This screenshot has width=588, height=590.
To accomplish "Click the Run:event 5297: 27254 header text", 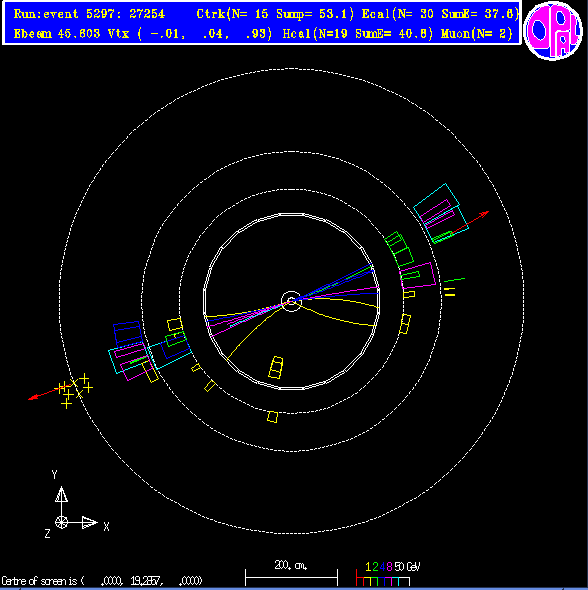I will tap(89, 14).
